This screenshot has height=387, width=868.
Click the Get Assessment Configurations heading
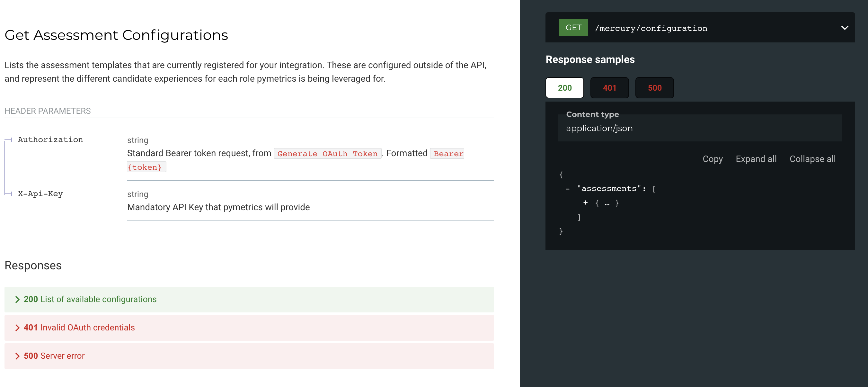[x=116, y=35]
